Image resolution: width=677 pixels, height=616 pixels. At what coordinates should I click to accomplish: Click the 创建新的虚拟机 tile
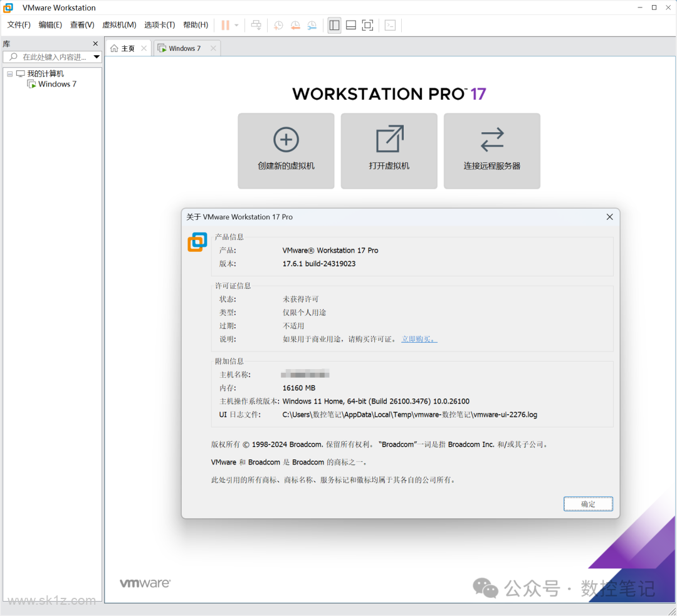(286, 150)
